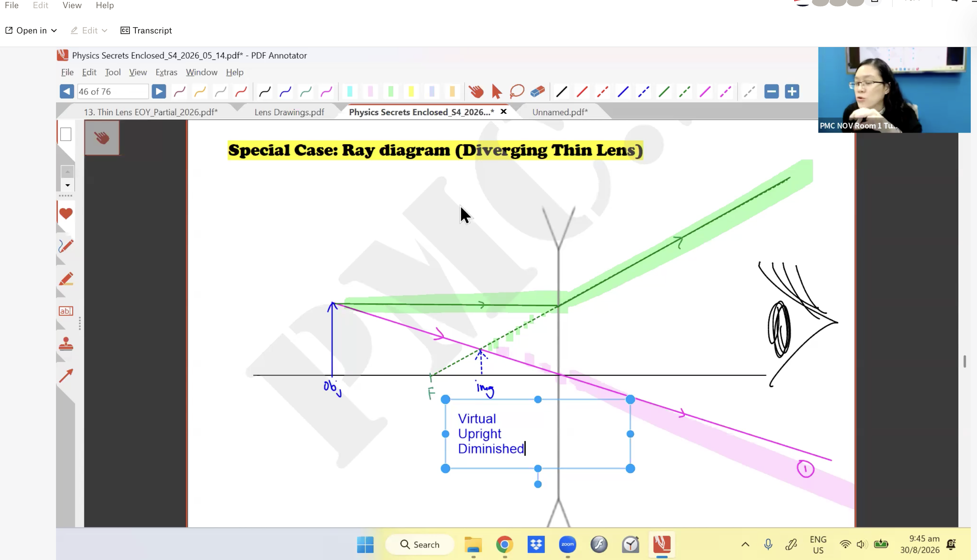
Task: Open PDF Annotator File menu
Action: [x=67, y=72]
